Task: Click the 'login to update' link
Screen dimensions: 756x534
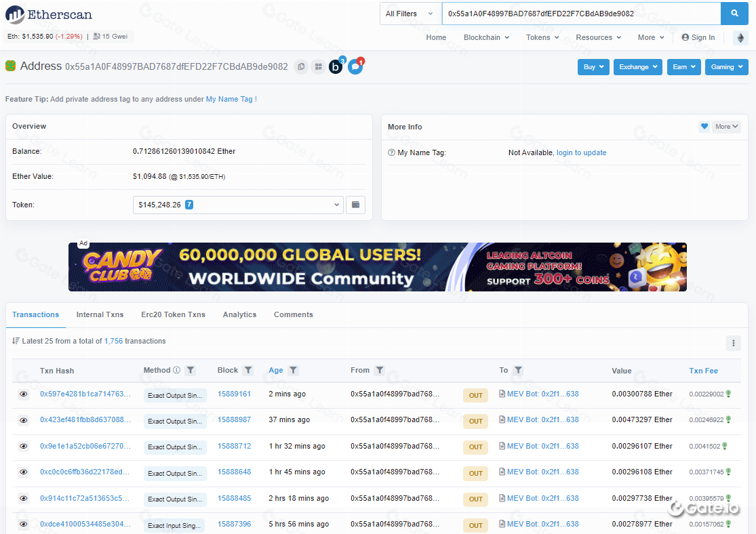Action: coord(582,152)
